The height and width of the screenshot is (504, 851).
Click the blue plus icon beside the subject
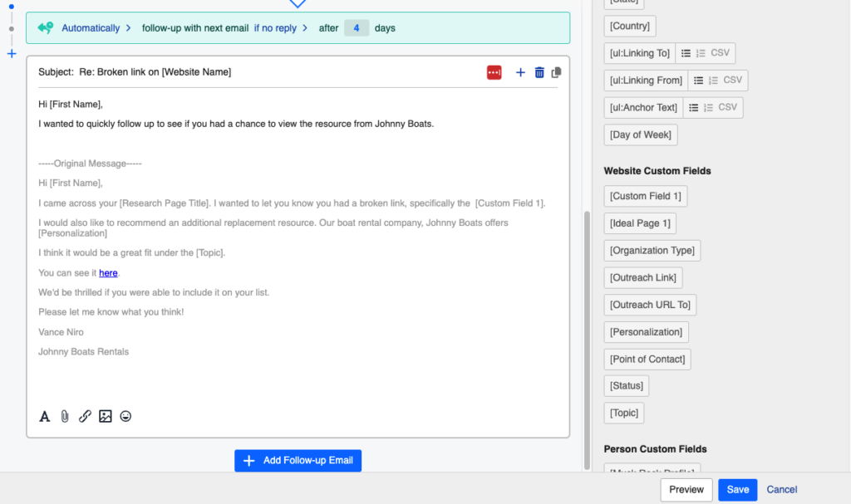click(x=521, y=72)
